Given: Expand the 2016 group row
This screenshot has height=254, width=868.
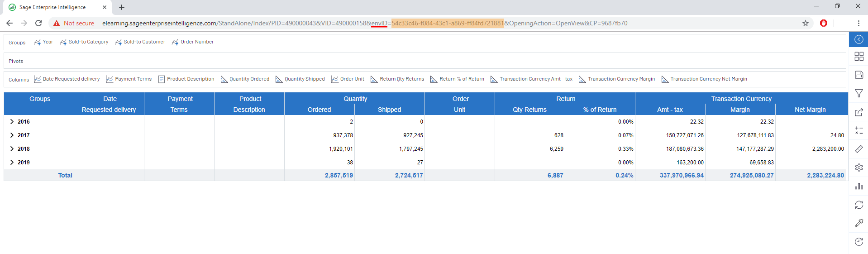Looking at the screenshot, I should click(12, 122).
